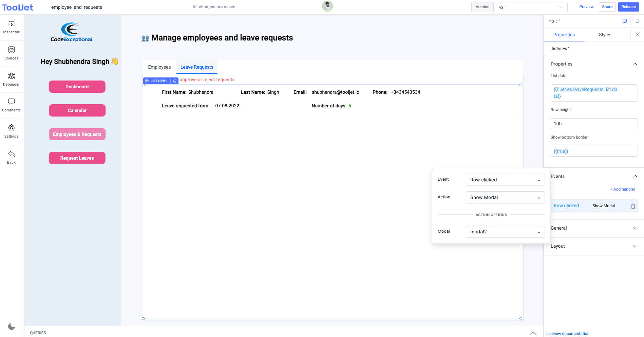Switch to mobile layout view
Viewport: 644px width, 337px height.
click(x=637, y=21)
